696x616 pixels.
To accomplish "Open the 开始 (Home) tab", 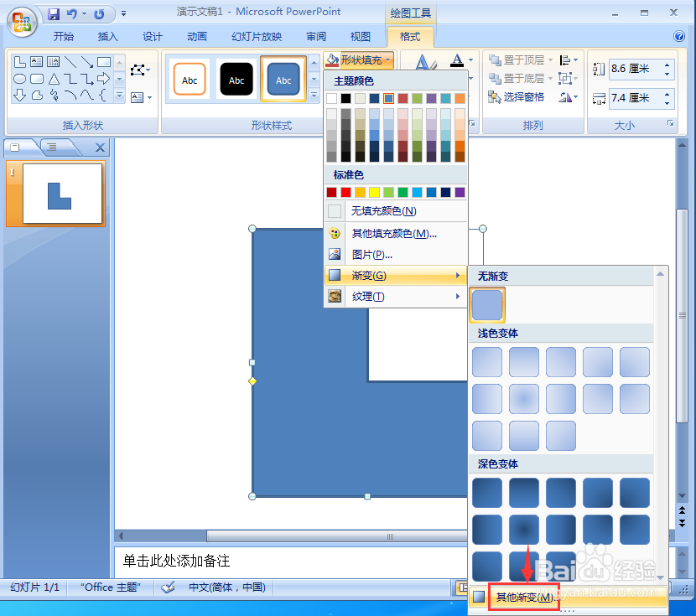I will [x=64, y=36].
